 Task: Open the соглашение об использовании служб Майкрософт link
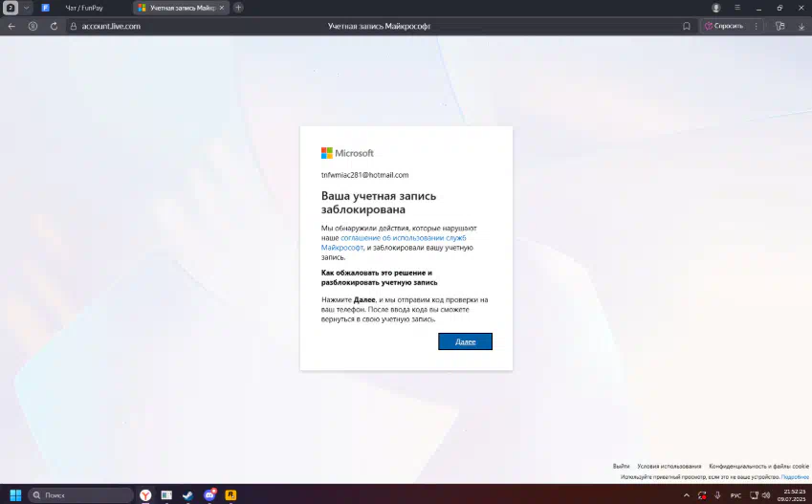click(x=394, y=243)
